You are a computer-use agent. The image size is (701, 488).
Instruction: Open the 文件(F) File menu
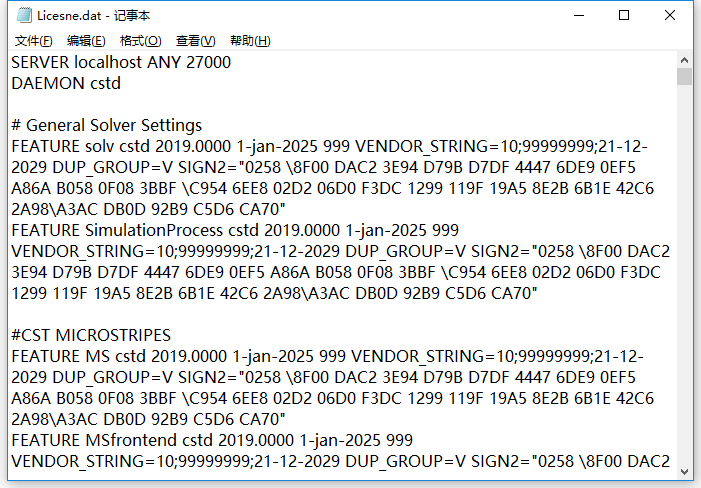[x=34, y=41]
